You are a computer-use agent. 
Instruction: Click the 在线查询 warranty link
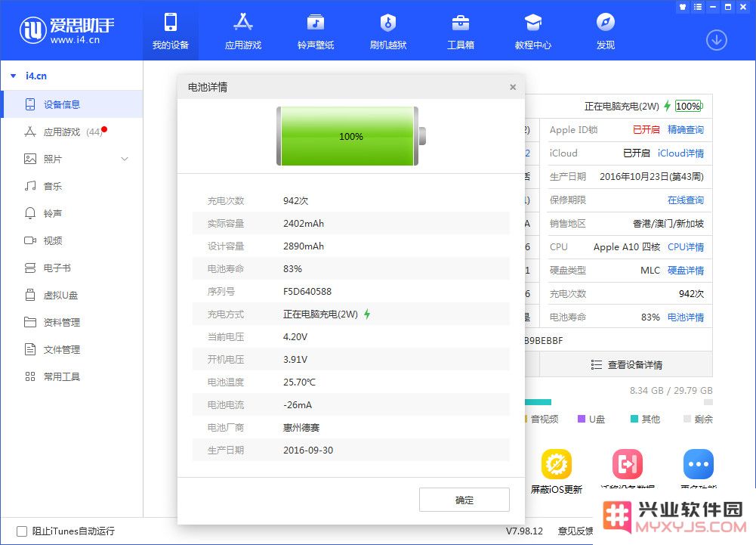coord(686,200)
